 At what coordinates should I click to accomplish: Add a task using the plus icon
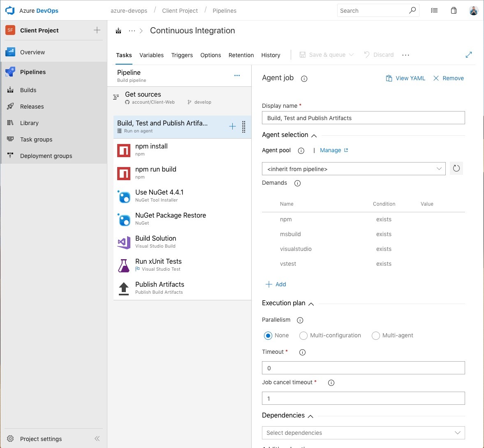tap(232, 127)
